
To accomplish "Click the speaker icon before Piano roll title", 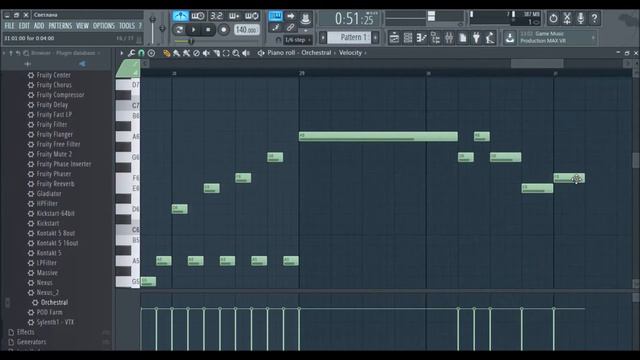I will pos(261,53).
